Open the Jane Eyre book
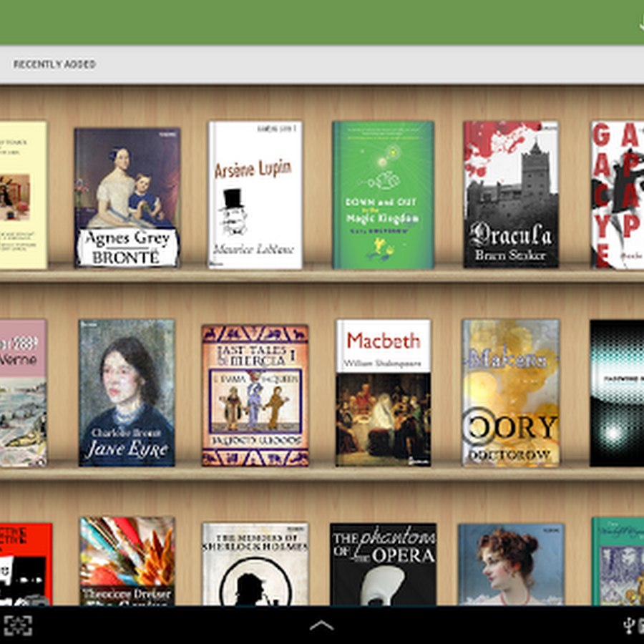 pos(127,393)
